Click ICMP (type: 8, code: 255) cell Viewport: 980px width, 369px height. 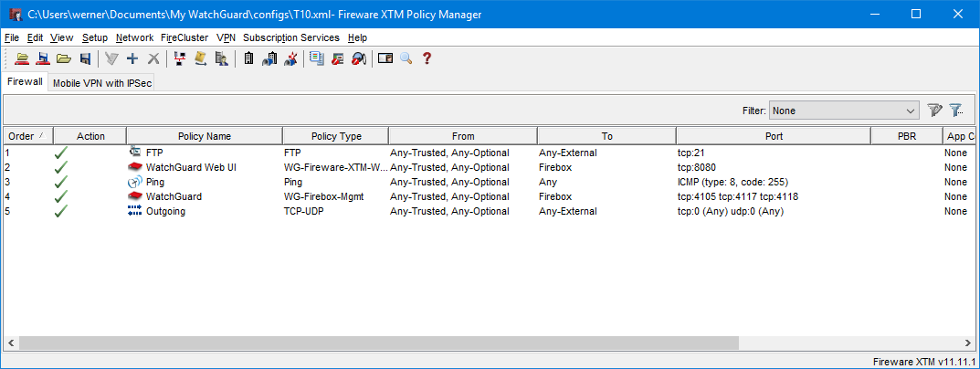click(773, 182)
